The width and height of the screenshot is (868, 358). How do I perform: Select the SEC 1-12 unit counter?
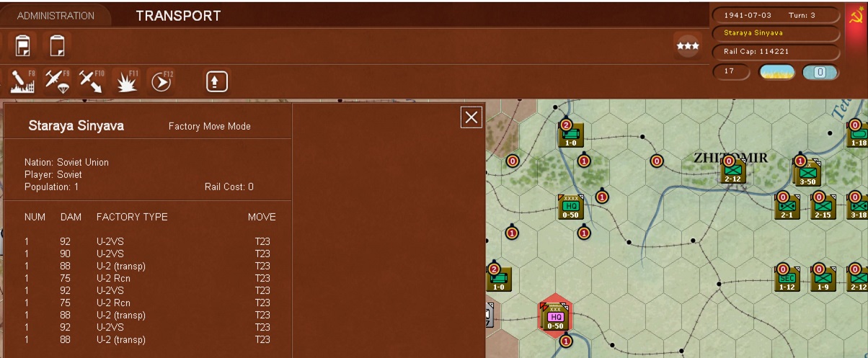787,279
